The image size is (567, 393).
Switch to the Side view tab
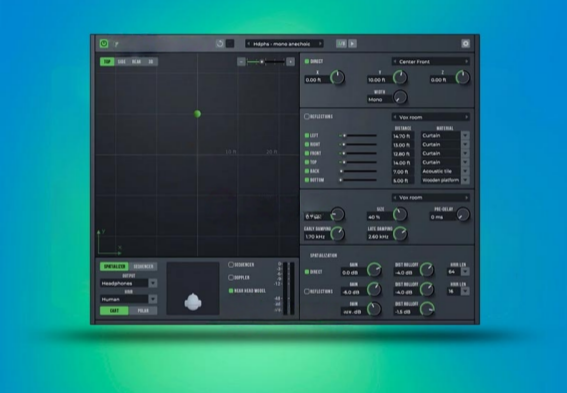[122, 62]
